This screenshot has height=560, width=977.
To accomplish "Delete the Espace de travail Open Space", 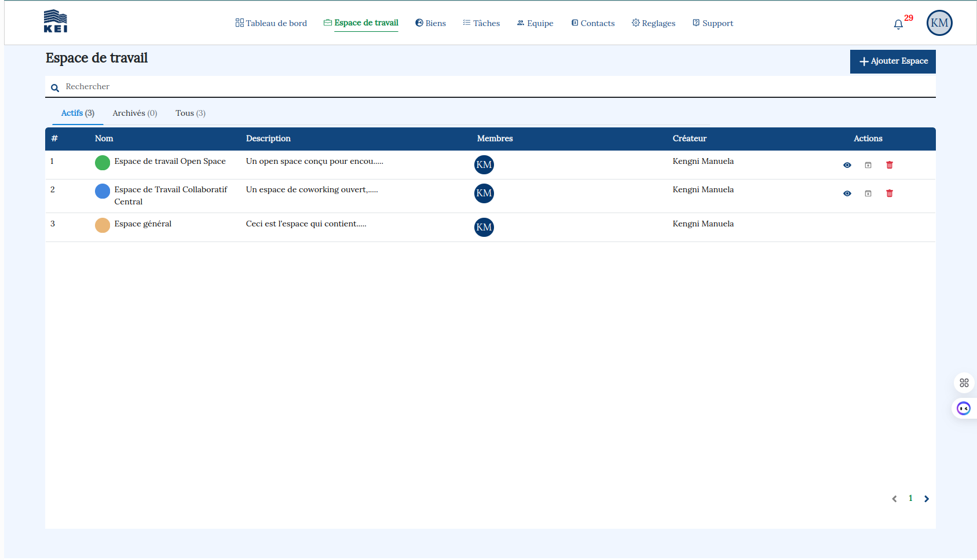I will click(x=890, y=165).
